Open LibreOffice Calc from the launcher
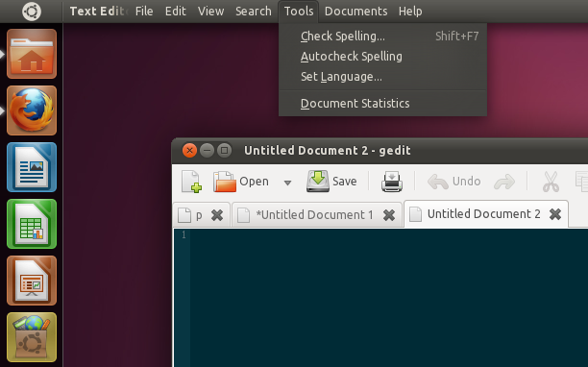The width and height of the screenshot is (588, 367). [x=32, y=224]
